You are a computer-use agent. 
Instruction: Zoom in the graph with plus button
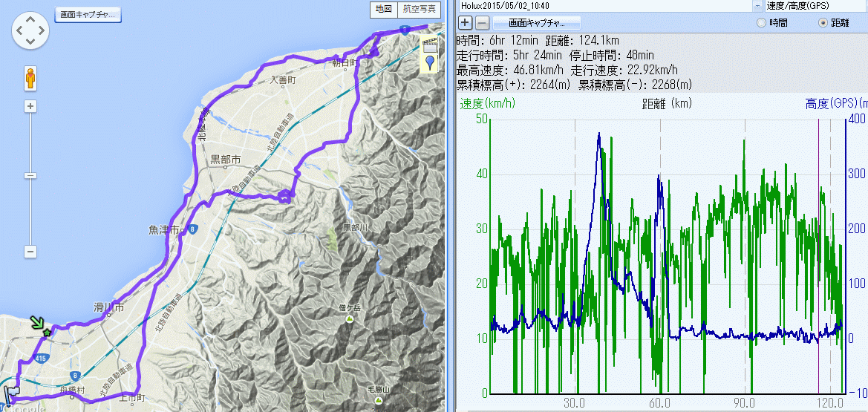click(465, 23)
